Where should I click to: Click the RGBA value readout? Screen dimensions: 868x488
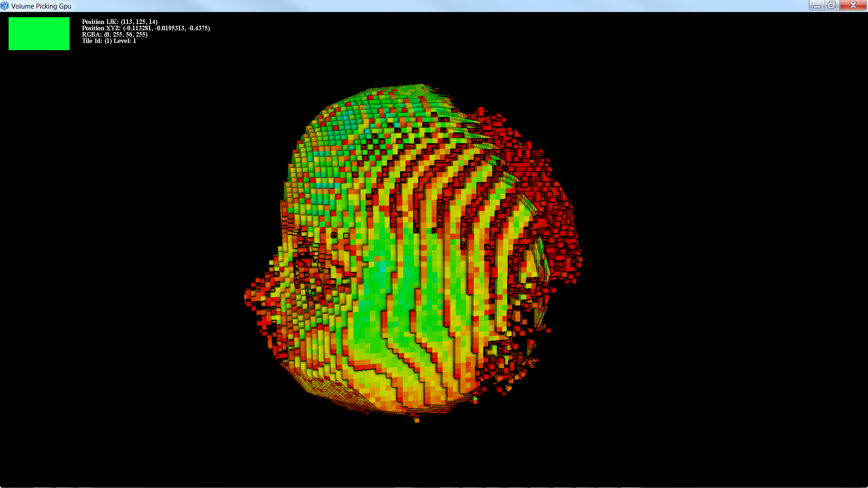114,34
